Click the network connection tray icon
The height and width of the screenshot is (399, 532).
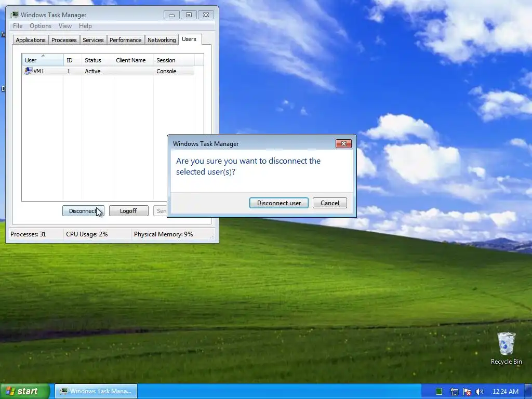pos(454,392)
